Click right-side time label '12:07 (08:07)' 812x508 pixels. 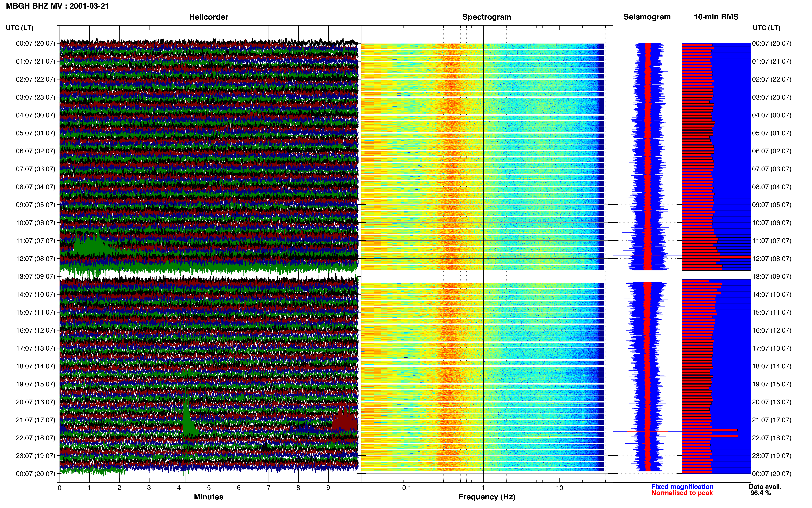[x=772, y=259]
